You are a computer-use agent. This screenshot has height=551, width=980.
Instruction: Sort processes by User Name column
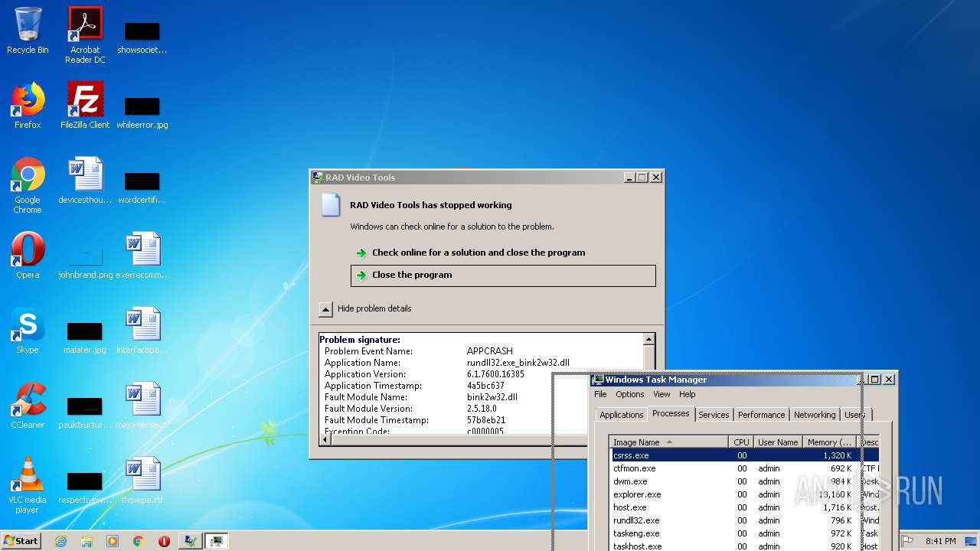coord(778,442)
